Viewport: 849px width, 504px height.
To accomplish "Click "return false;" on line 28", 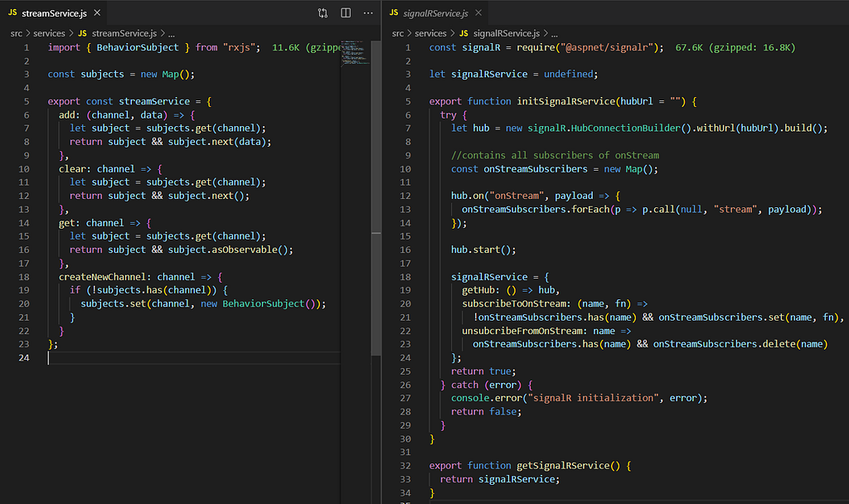I will 486,411.
